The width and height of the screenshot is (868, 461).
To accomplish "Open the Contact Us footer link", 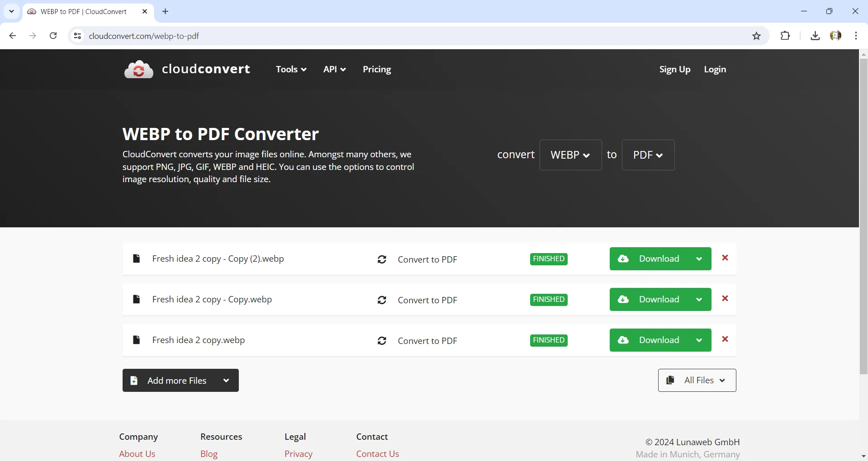I will 378,454.
